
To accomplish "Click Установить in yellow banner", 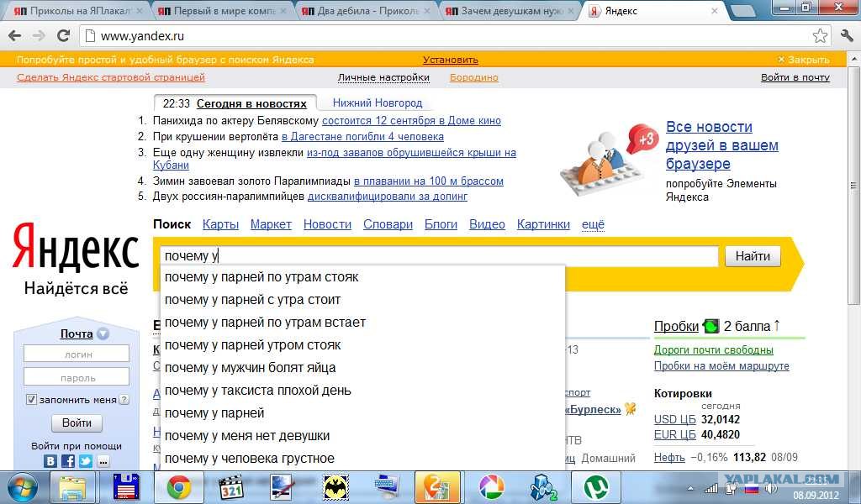I will [451, 60].
